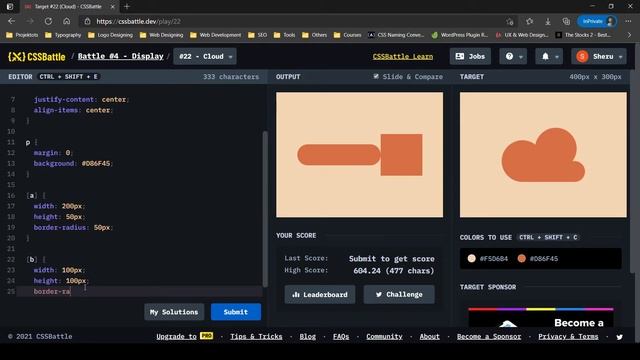The width and height of the screenshot is (640, 360).
Task: Follow the CSSBattle Learn link
Action: tap(402, 57)
